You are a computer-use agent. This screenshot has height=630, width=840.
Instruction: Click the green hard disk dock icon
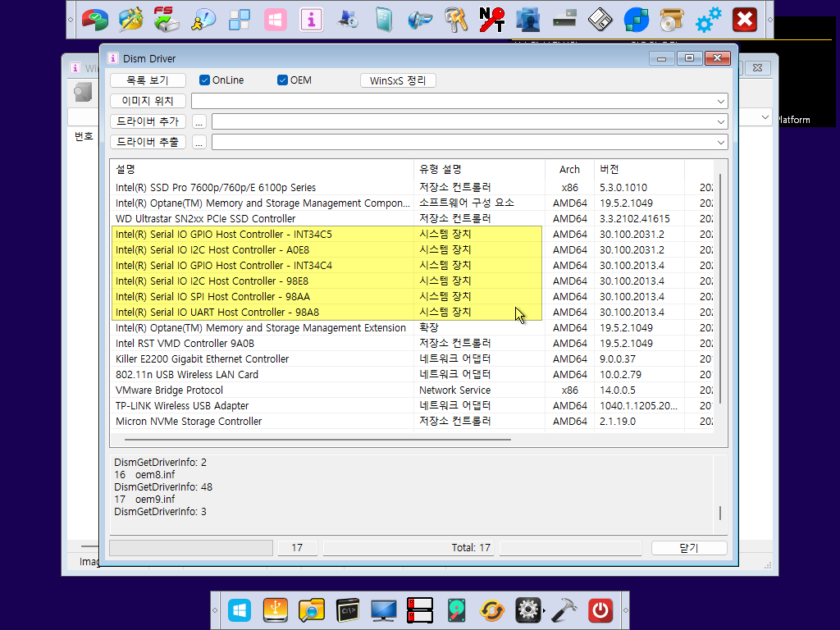click(456, 610)
